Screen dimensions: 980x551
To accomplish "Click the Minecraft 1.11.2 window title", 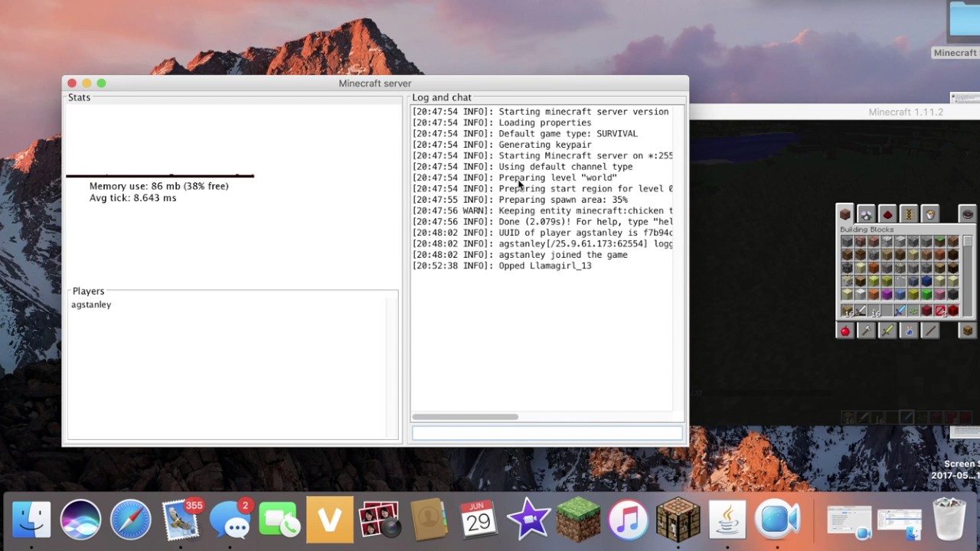I will (905, 112).
